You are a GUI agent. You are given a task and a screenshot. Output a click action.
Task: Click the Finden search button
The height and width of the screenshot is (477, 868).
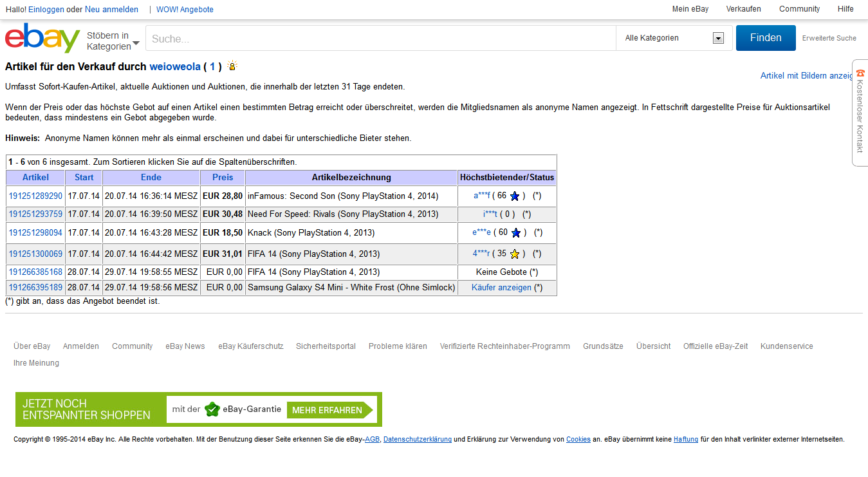[766, 38]
